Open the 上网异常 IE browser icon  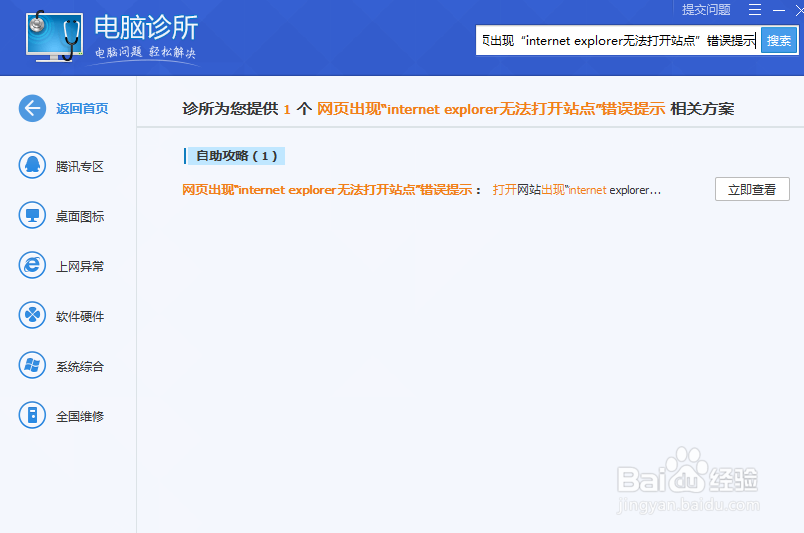(32, 265)
